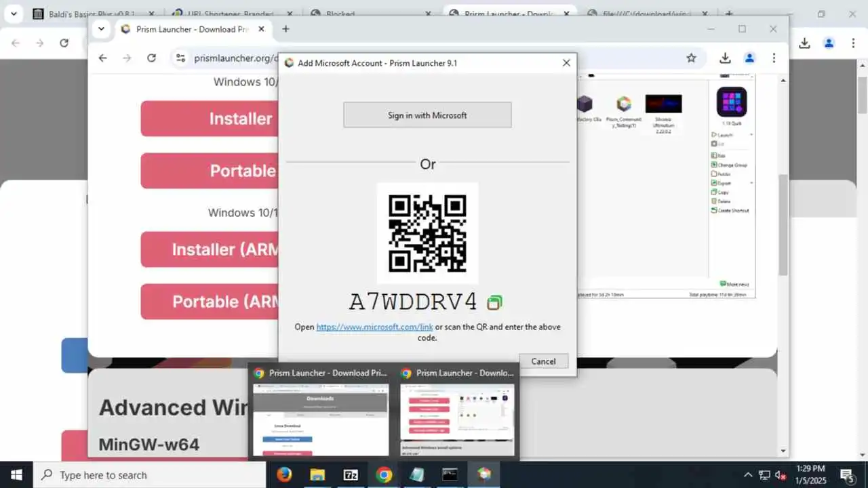868x488 pixels.
Task: Open Downloads in the front Chrome window
Action: (x=725, y=58)
